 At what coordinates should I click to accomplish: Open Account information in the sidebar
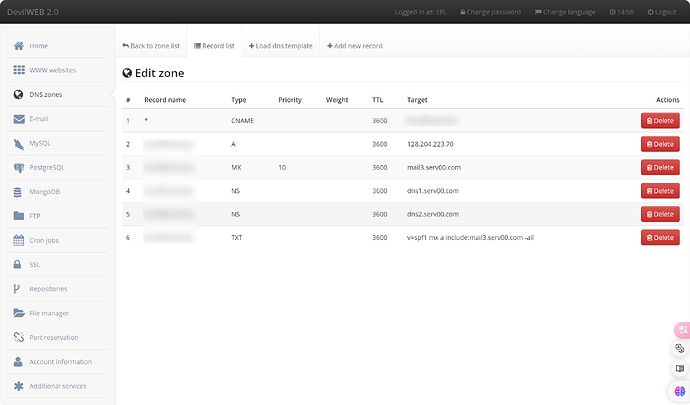tap(61, 362)
